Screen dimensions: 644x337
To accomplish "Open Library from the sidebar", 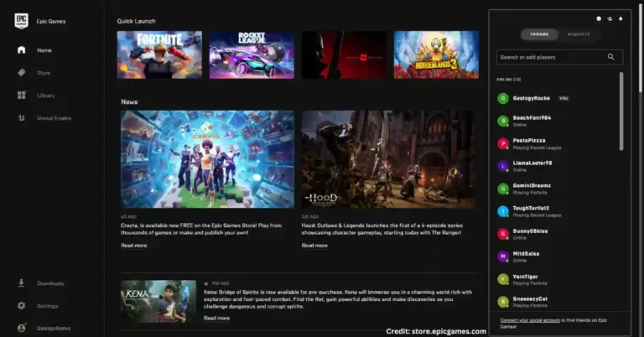I will [45, 96].
